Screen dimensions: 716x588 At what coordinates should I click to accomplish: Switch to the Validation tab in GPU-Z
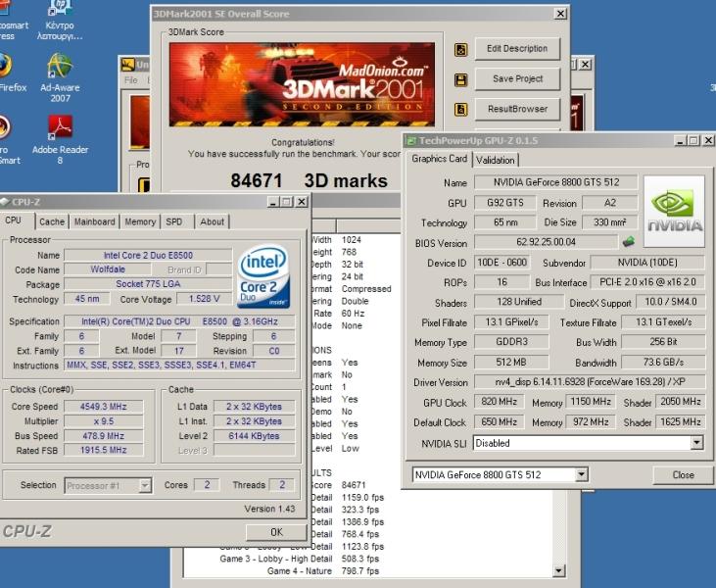[x=495, y=160]
